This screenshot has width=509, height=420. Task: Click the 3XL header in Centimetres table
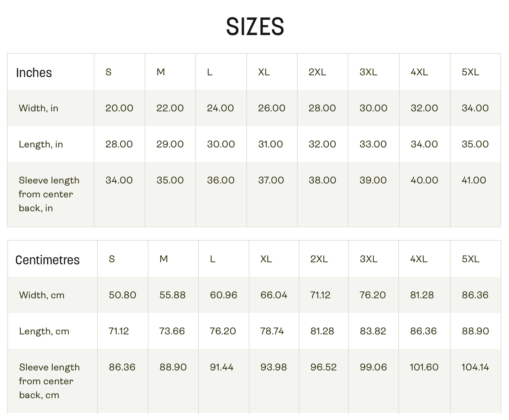[x=369, y=259]
